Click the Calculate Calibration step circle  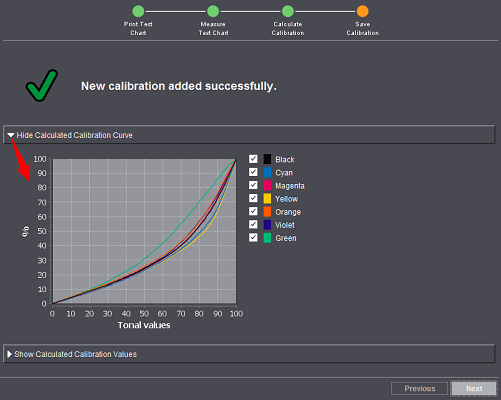pyautogui.click(x=288, y=11)
